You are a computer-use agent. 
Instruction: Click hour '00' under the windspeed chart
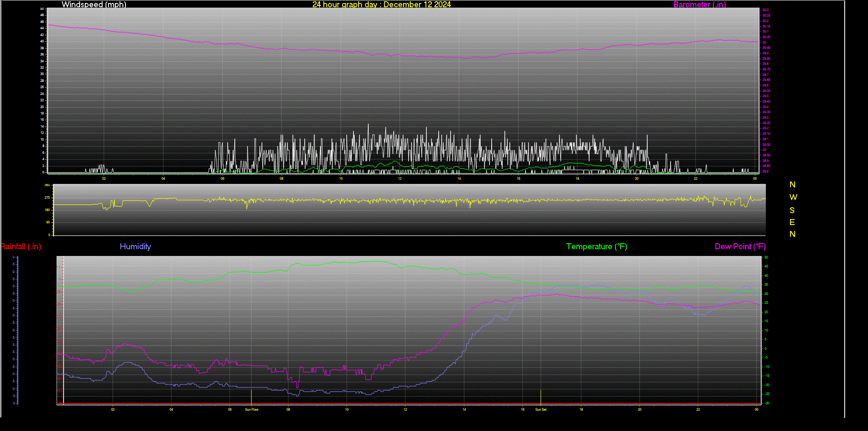755,178
